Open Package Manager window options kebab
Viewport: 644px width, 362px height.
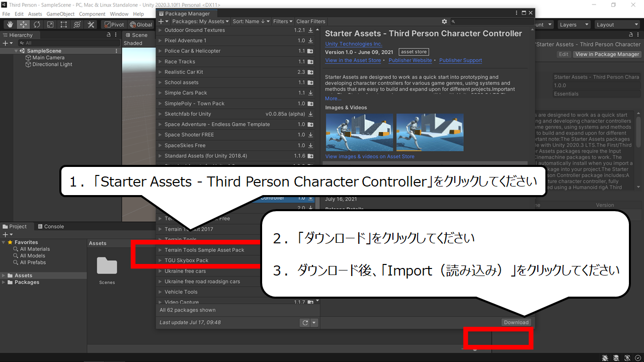tap(516, 13)
